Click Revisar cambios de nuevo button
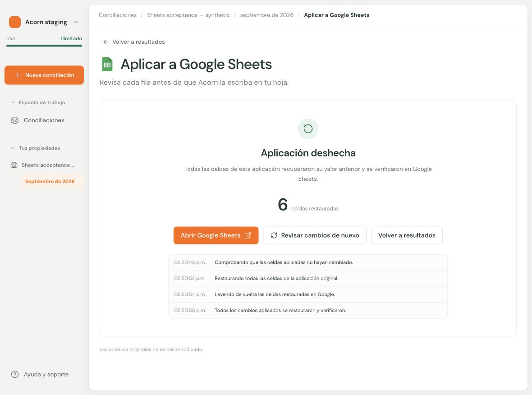Viewport: 532px width, 395px height. pos(315,235)
